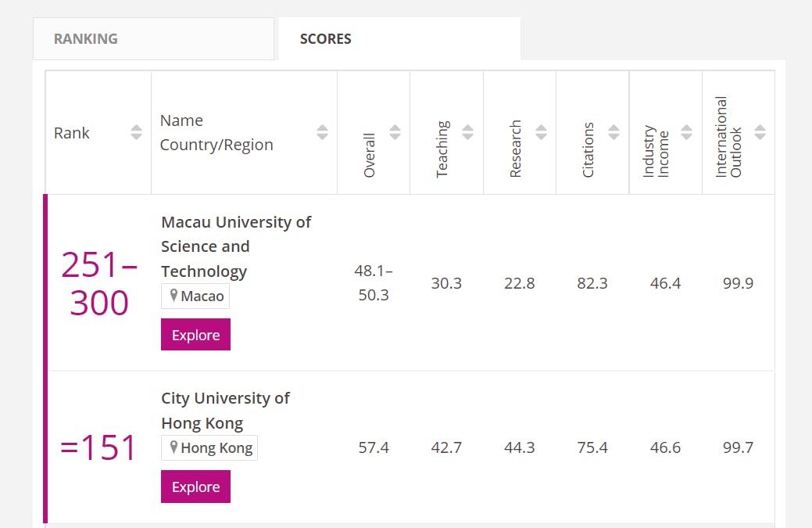812x528 pixels.
Task: Sort the table by Teaching score
Action: 467,132
